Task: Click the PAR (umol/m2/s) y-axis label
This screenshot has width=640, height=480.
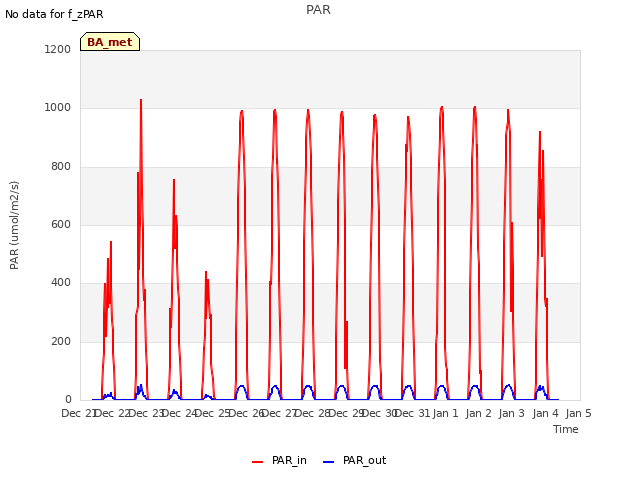Action: 14,225
